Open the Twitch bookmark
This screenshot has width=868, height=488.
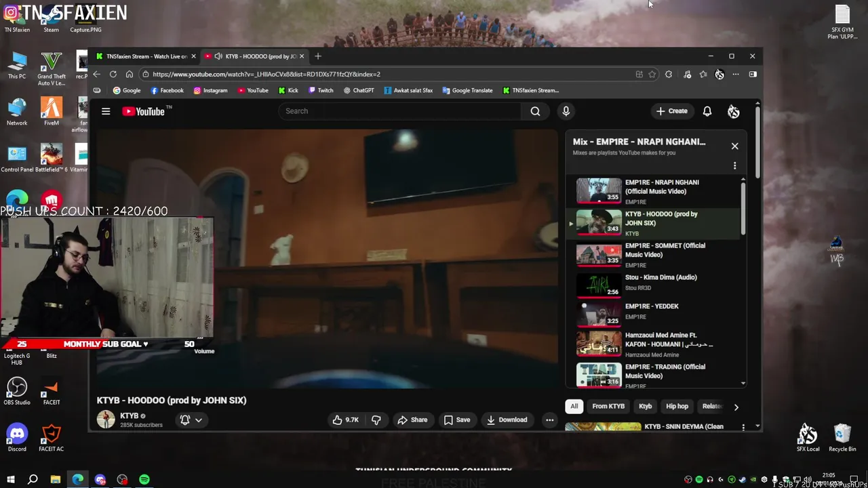(x=321, y=90)
